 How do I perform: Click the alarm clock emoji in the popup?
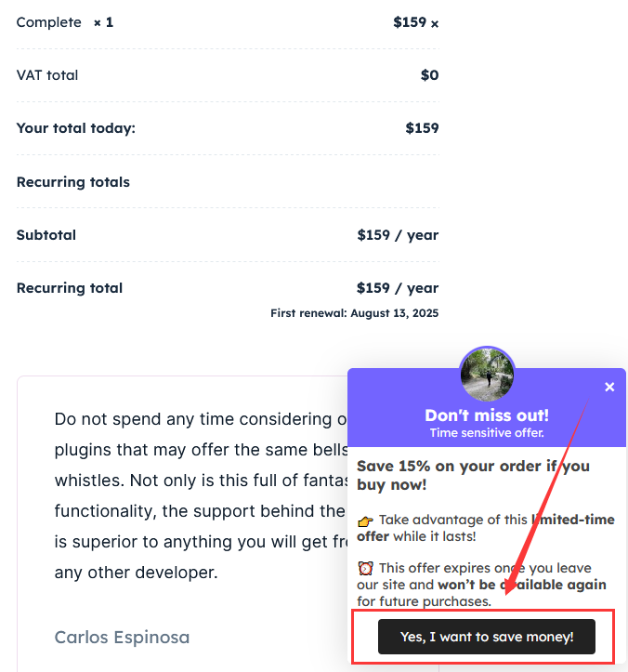tap(365, 568)
